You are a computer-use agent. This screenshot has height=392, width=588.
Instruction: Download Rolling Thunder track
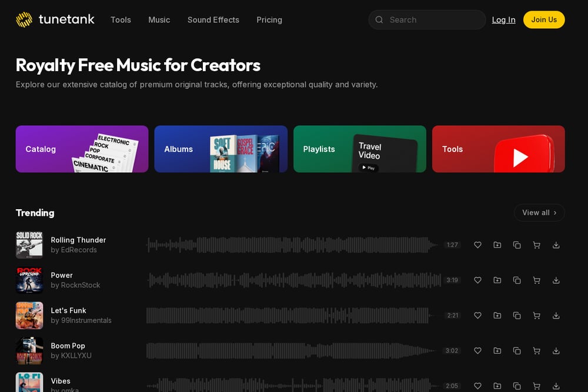(556, 245)
